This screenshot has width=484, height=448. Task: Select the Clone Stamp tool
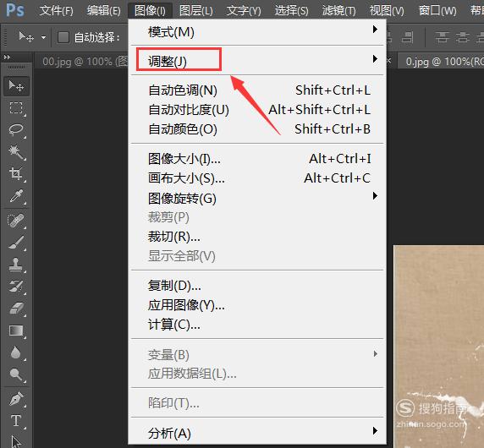16,265
